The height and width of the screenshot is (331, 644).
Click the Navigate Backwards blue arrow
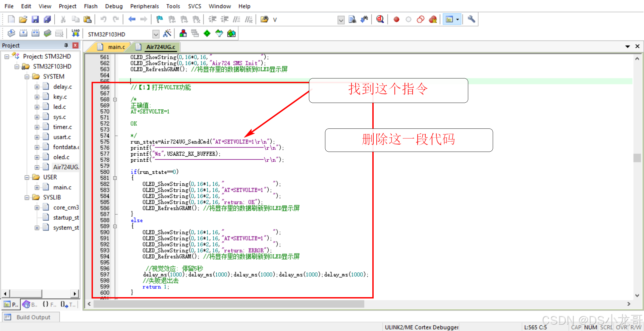pyautogui.click(x=132, y=19)
